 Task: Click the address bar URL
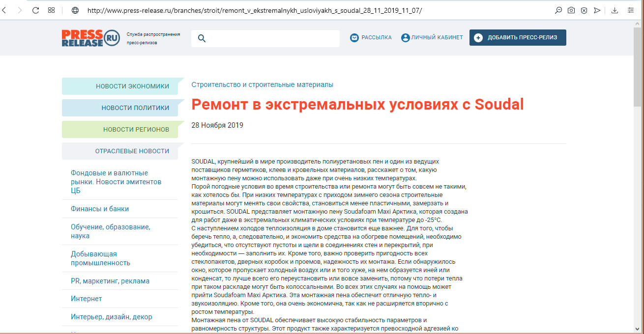point(255,10)
